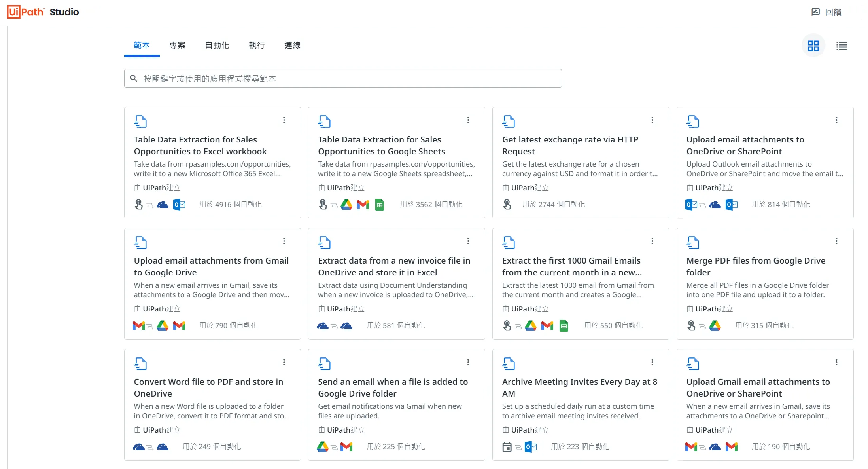Click OneDrive trigger icon on invoice file card

[x=323, y=326]
